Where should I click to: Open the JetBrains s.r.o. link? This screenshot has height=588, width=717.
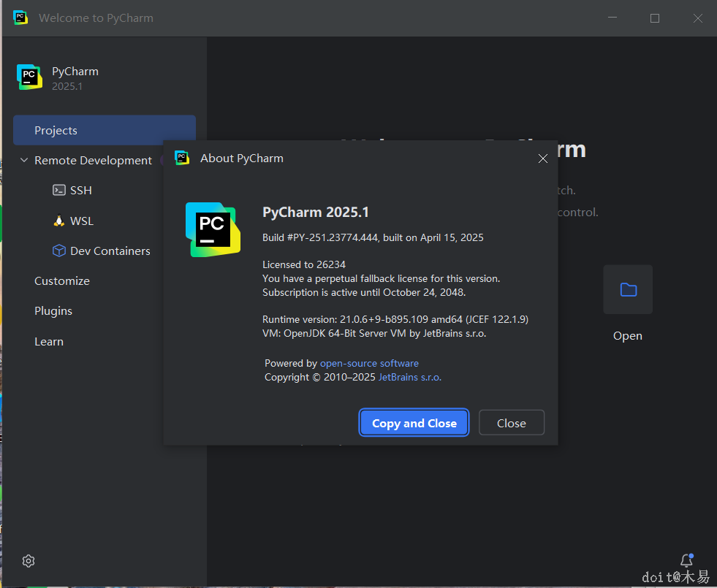[409, 378]
